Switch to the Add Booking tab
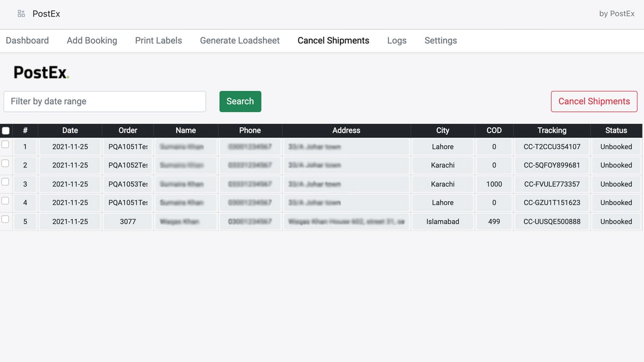The image size is (644, 362). pos(92,41)
